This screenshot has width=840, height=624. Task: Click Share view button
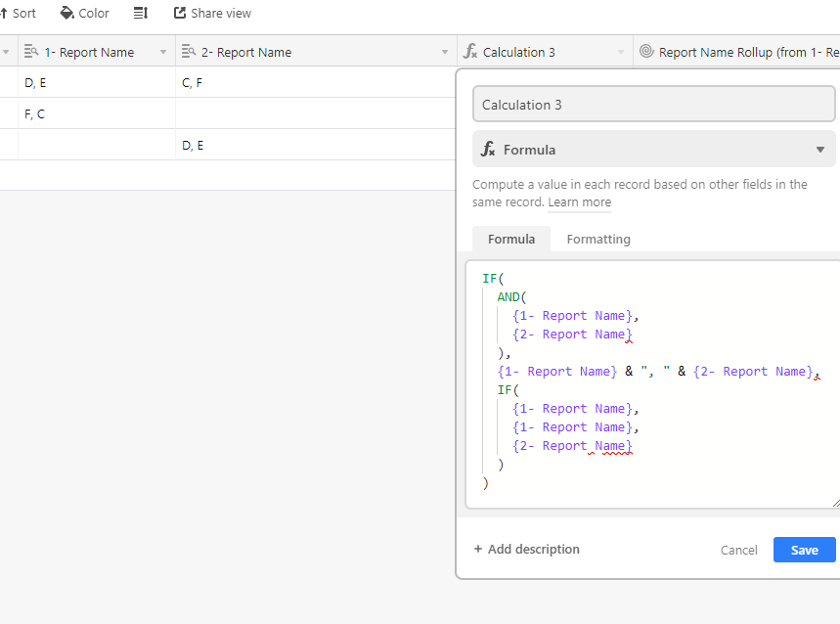(x=212, y=14)
